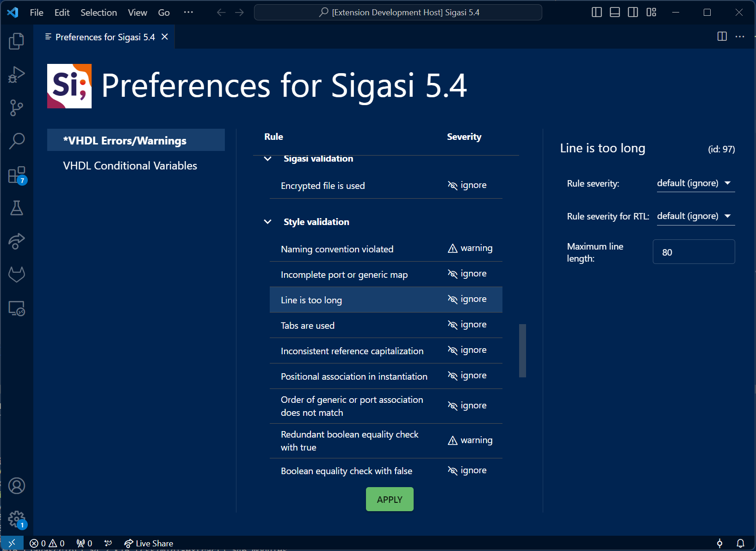Click Live Share in the status bar
Screen dimensions: 756x551
point(149,543)
